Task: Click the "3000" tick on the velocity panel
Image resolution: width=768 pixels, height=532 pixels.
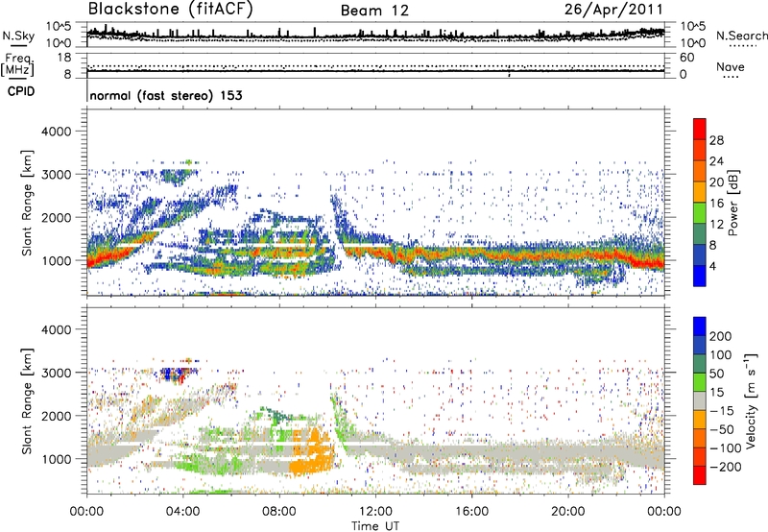Action: click(57, 373)
